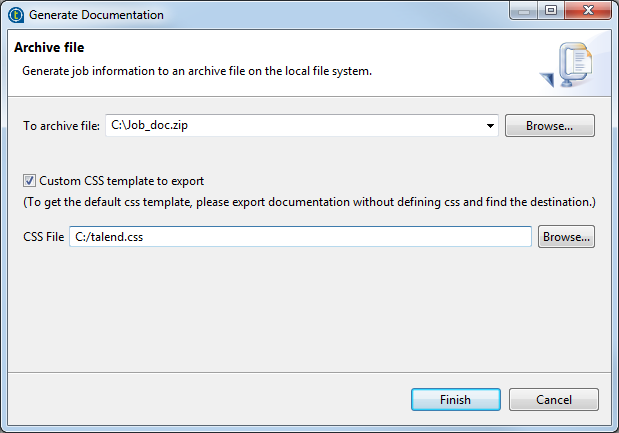Click the 'Generate Documentation' title bar text

[x=96, y=15]
